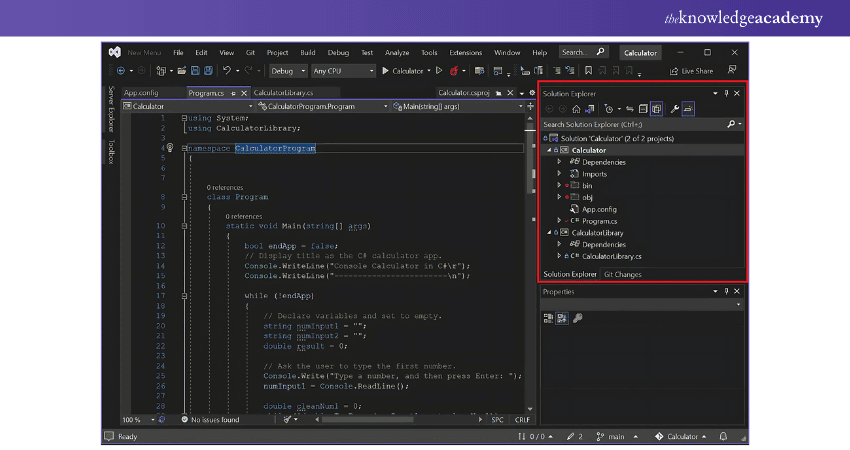850x450 pixels.
Task: Toggle pin on Solution Explorer panel
Action: pos(724,93)
